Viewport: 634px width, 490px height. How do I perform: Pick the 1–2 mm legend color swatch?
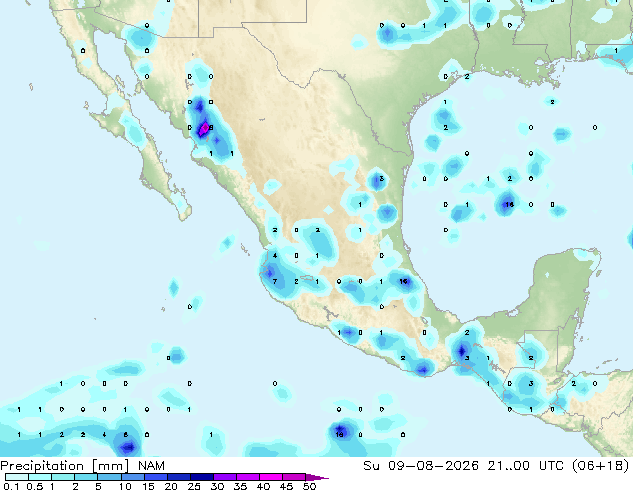click(63, 477)
